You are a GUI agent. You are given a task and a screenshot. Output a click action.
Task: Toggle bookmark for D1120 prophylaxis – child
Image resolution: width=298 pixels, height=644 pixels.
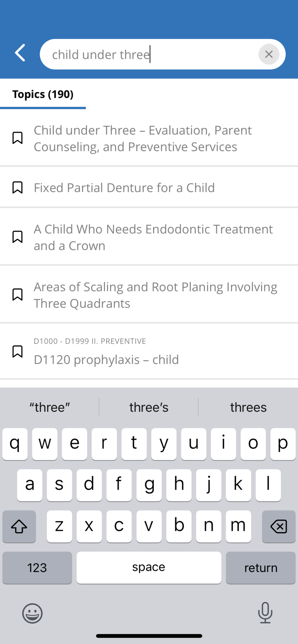point(17,352)
